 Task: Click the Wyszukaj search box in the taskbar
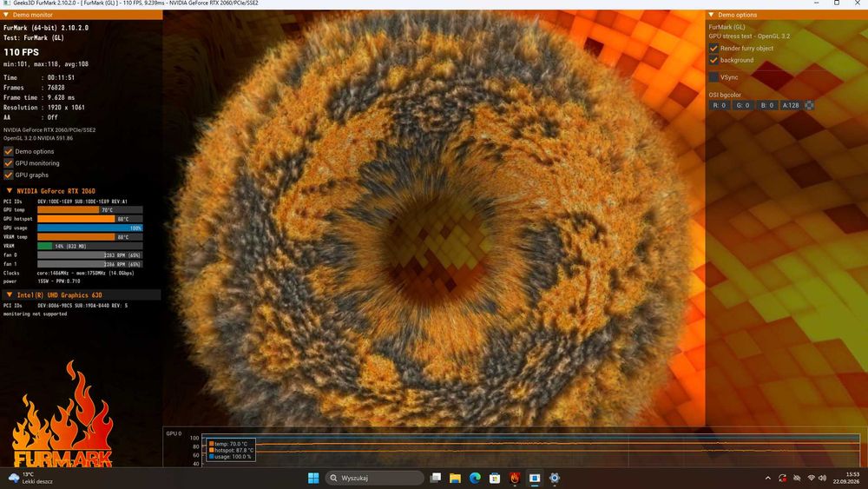pyautogui.click(x=374, y=478)
